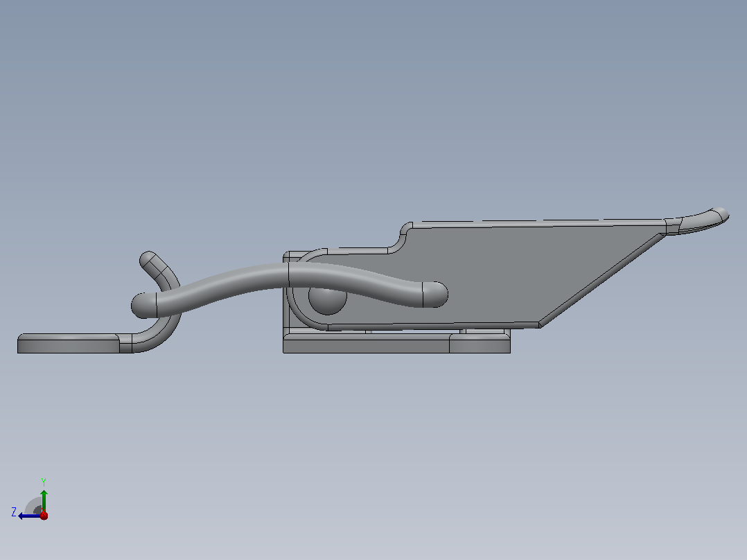747x560 pixels.
Task: Pick the upturned hook tip of strike plate
Action: pyautogui.click(x=152, y=263)
